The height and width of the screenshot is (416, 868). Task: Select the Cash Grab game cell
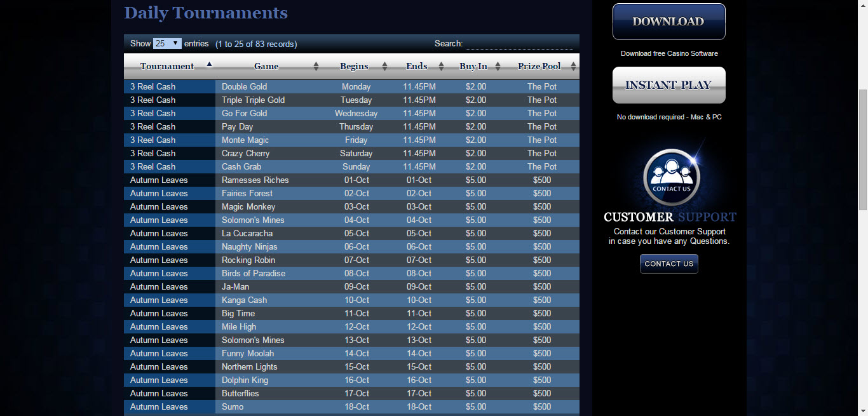[x=269, y=166]
